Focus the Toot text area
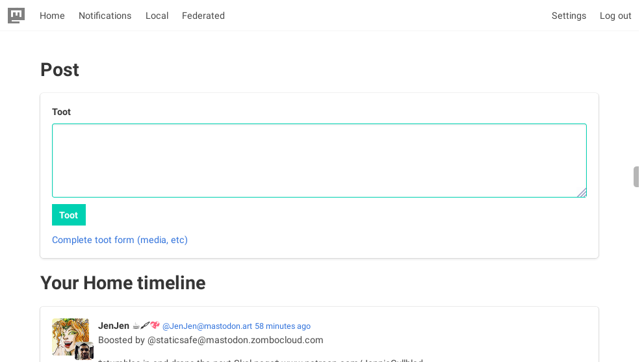 coord(319,160)
